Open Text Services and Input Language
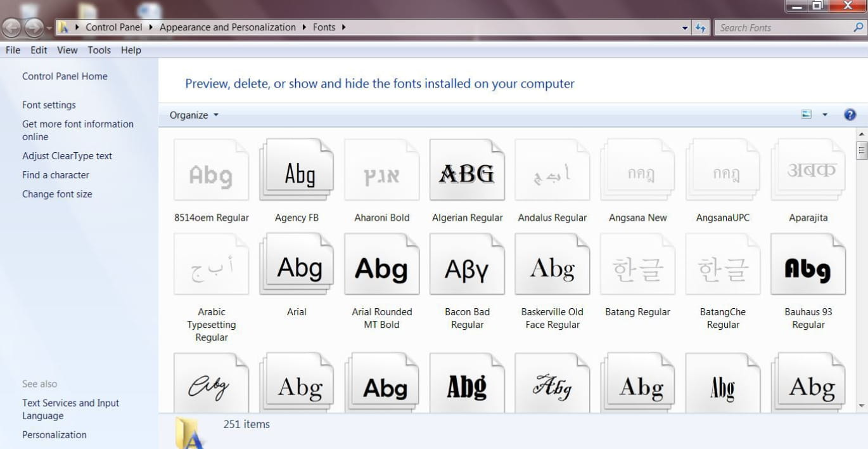Image resolution: width=868 pixels, height=449 pixels. [x=70, y=409]
